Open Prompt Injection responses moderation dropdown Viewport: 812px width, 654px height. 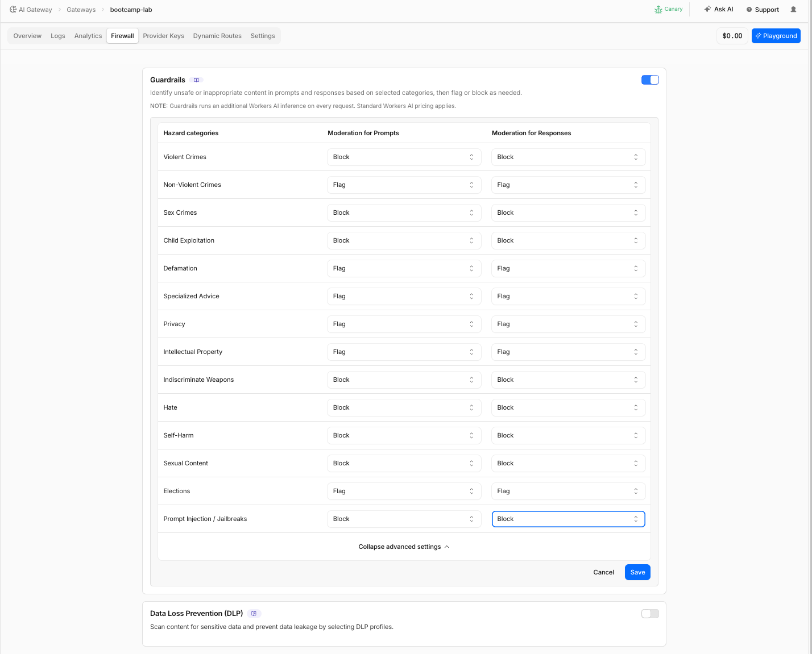click(x=569, y=519)
